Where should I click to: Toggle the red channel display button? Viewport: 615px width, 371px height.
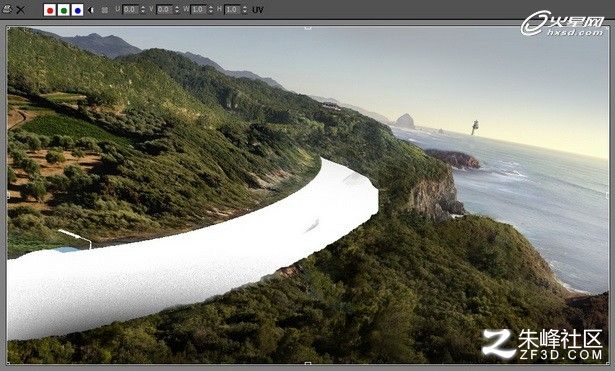click(x=50, y=10)
